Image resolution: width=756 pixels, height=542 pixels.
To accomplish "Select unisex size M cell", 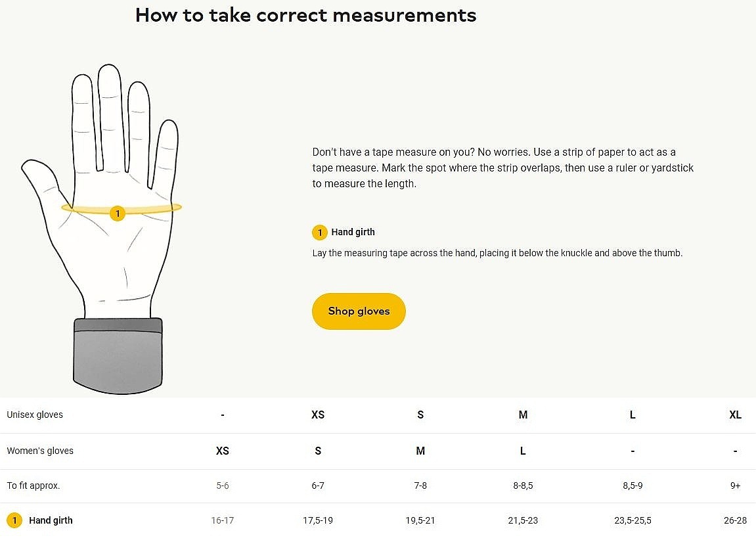I will tap(523, 415).
